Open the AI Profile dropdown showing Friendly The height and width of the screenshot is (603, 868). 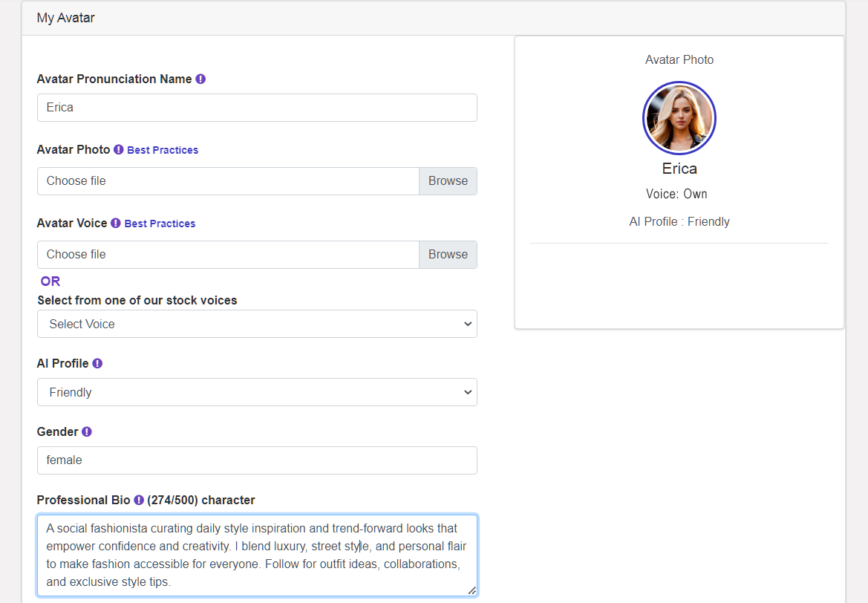click(256, 392)
